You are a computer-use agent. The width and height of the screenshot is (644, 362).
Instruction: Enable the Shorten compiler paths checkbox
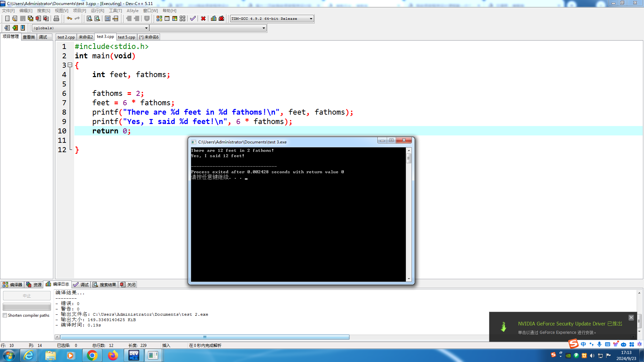tap(5, 315)
